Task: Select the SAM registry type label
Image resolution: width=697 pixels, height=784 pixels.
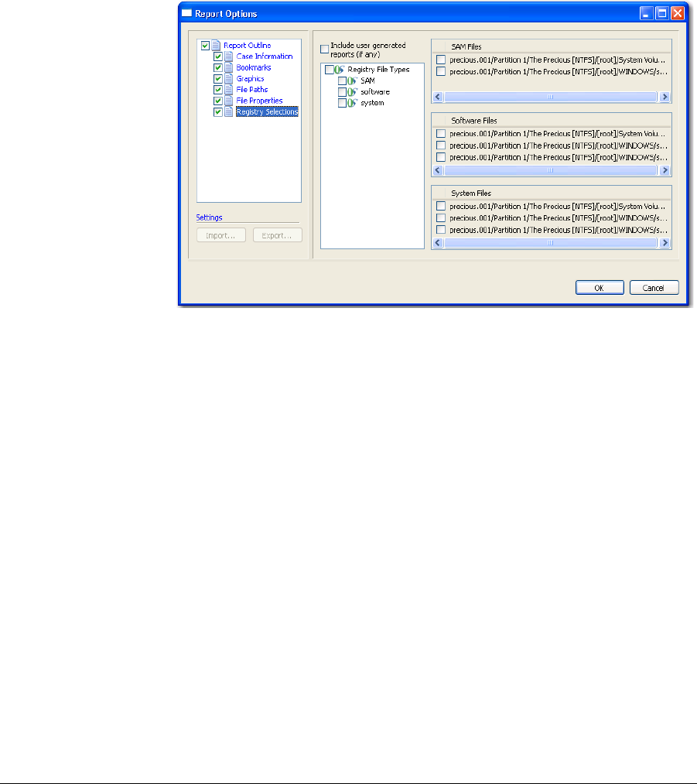Action: [x=367, y=80]
